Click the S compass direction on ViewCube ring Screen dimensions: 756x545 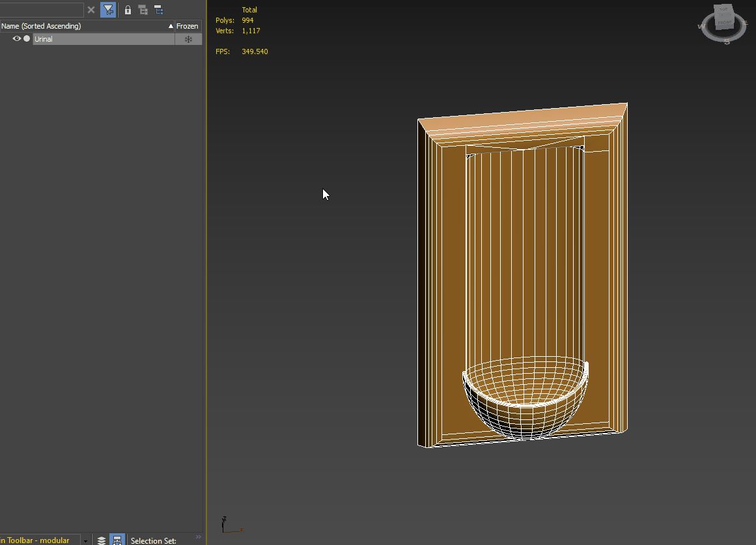(727, 42)
